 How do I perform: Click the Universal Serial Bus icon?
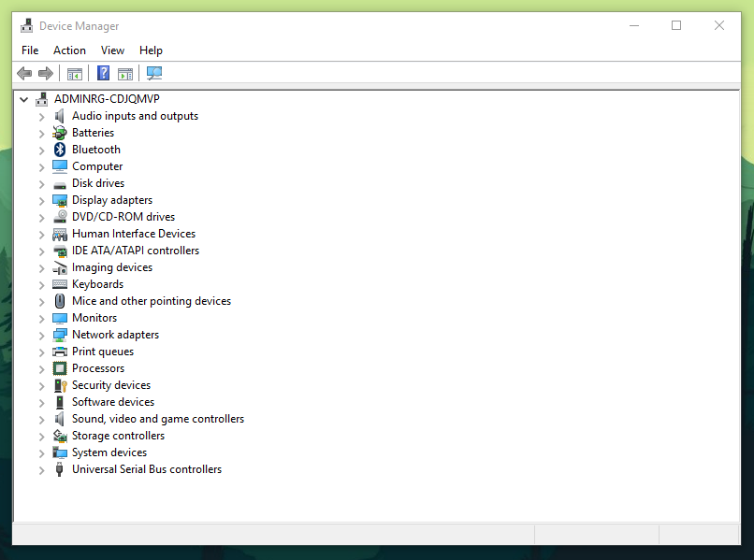coord(59,469)
